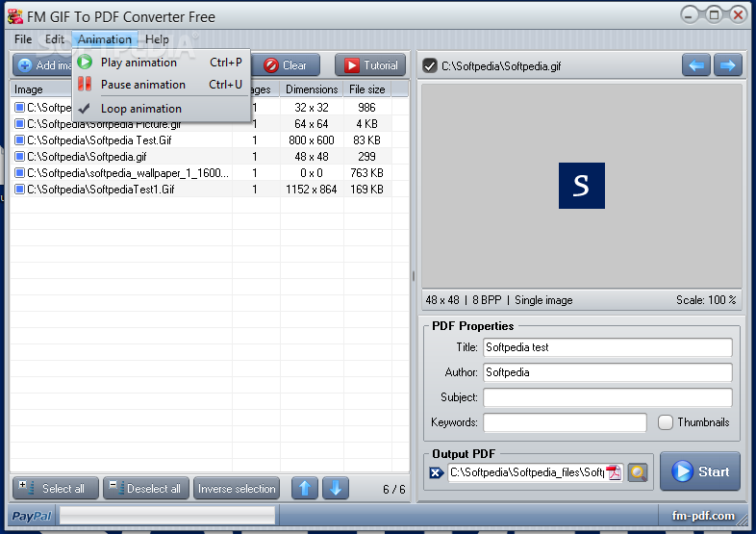The width and height of the screenshot is (756, 534).
Task: Move the selected image down in the list
Action: tap(336, 488)
